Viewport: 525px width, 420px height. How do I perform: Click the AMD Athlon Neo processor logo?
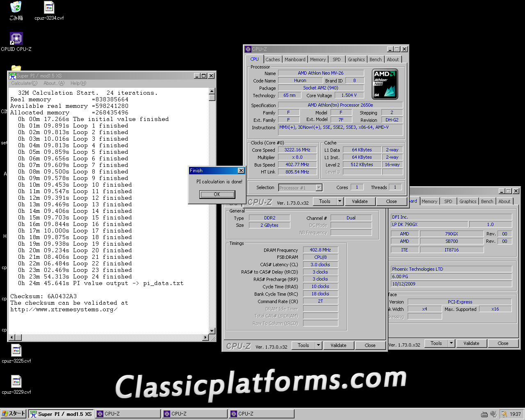385,84
